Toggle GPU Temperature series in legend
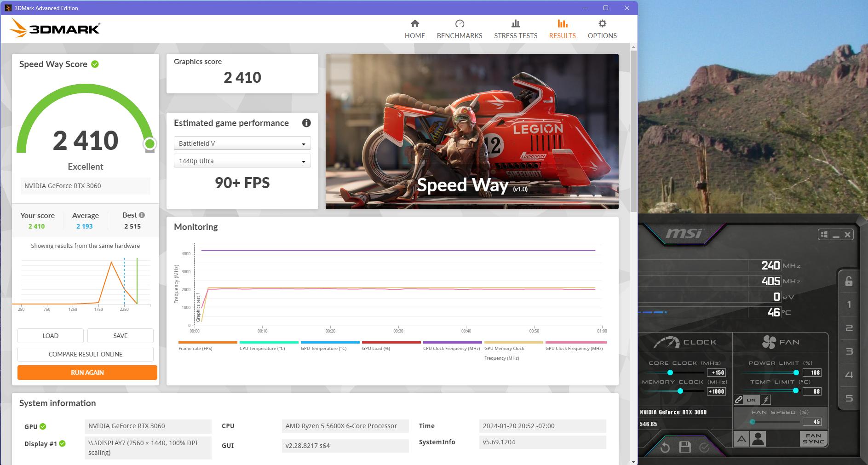The width and height of the screenshot is (868, 465). (330, 346)
